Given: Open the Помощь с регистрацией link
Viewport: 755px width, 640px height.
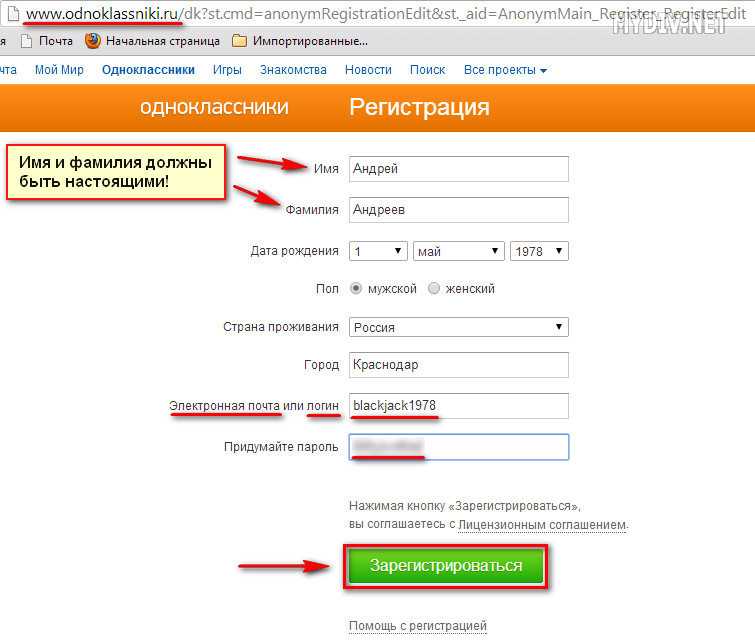Looking at the screenshot, I should click(x=418, y=626).
